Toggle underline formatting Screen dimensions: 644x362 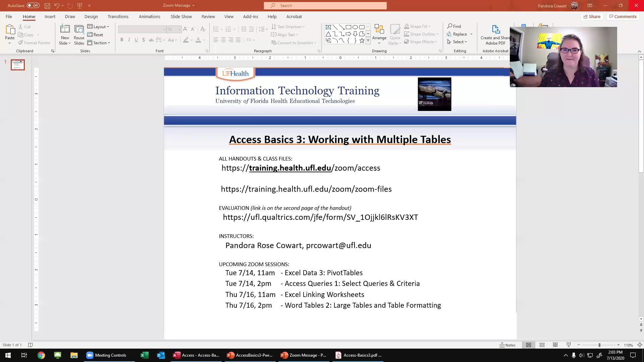(136, 40)
